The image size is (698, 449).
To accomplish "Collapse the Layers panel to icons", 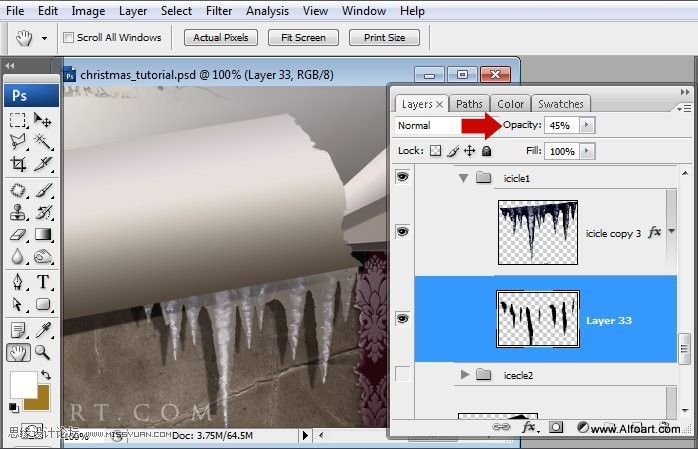I will point(685,92).
